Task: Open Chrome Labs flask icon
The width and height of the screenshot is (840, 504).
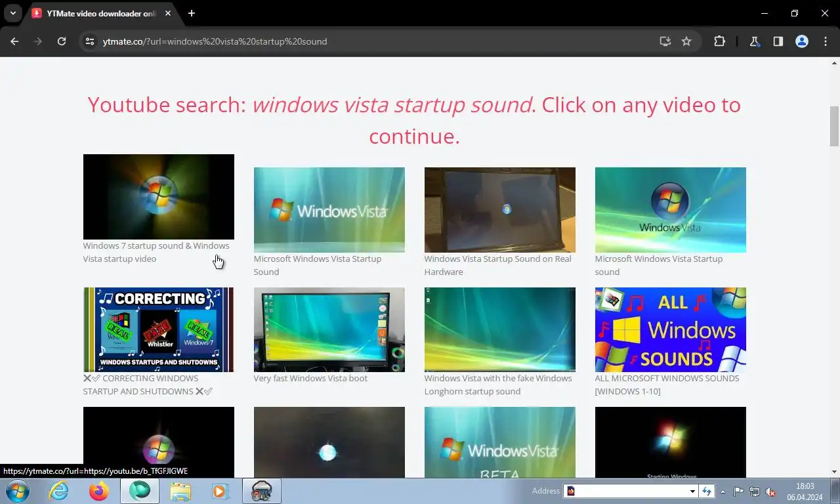Action: tap(755, 41)
